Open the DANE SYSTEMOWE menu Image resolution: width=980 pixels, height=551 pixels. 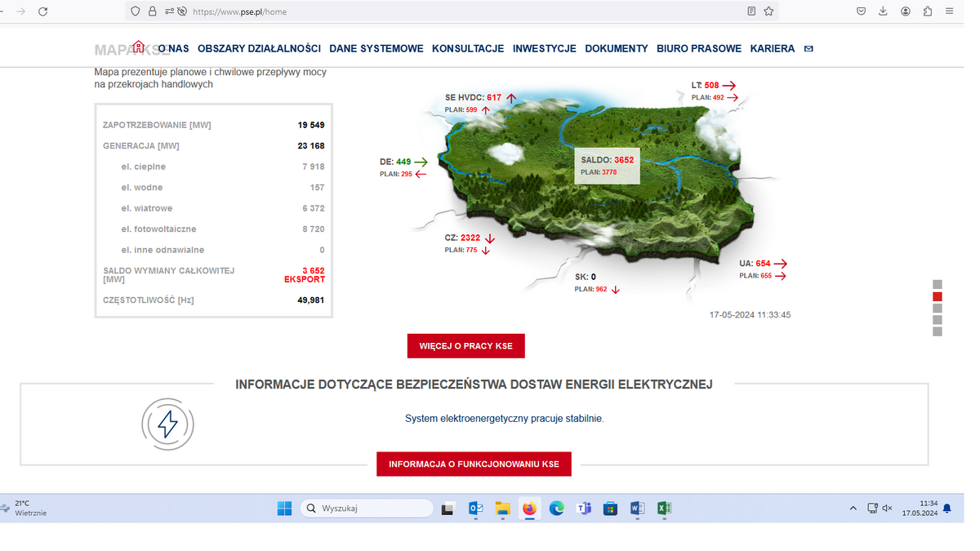(376, 49)
